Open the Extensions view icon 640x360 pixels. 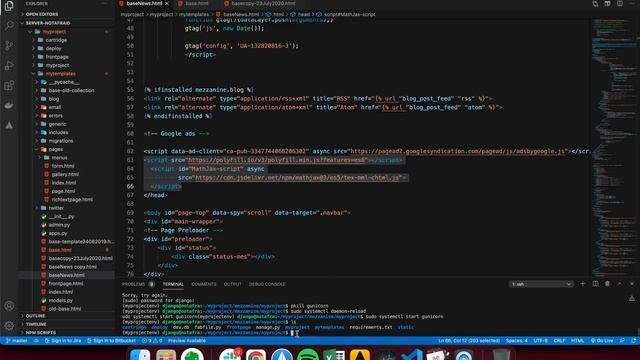point(9,85)
